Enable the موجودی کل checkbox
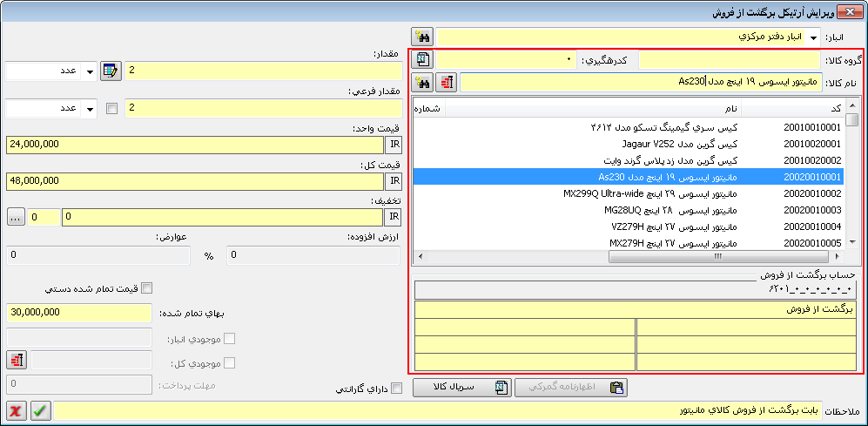 tap(229, 363)
